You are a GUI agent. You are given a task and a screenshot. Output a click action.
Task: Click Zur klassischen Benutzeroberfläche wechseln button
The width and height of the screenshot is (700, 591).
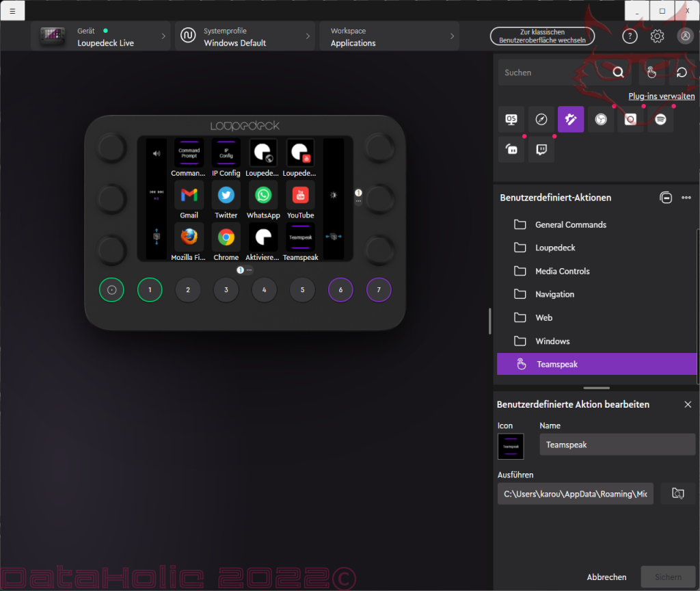click(x=542, y=36)
